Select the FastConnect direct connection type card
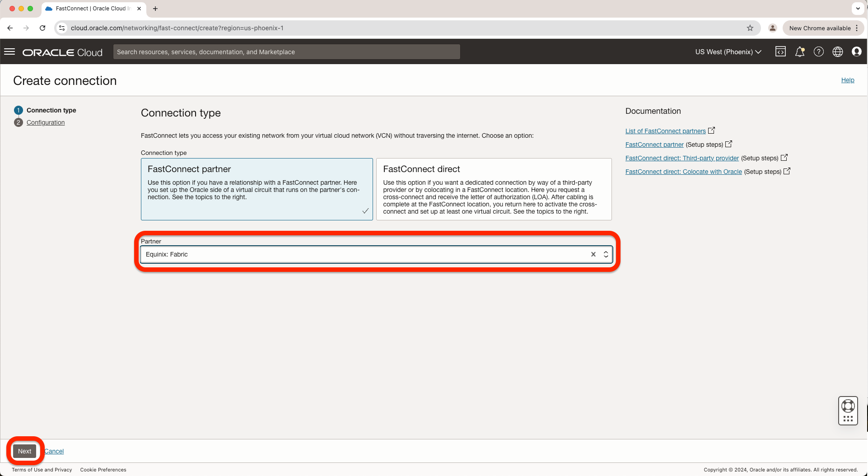Image resolution: width=868 pixels, height=476 pixels. click(494, 189)
